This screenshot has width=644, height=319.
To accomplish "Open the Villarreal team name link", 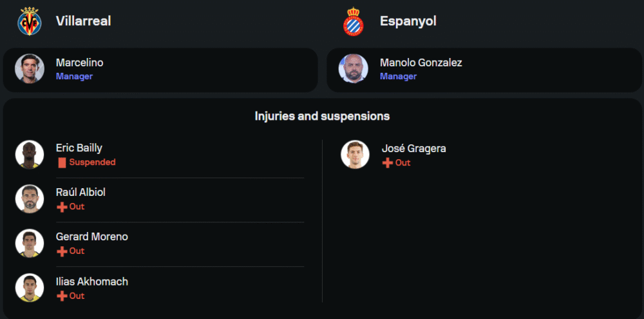I will coord(83,21).
